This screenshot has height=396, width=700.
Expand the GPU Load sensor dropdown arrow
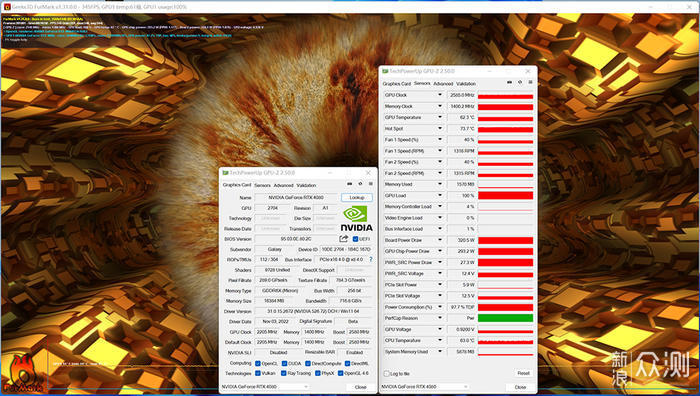[x=440, y=196]
